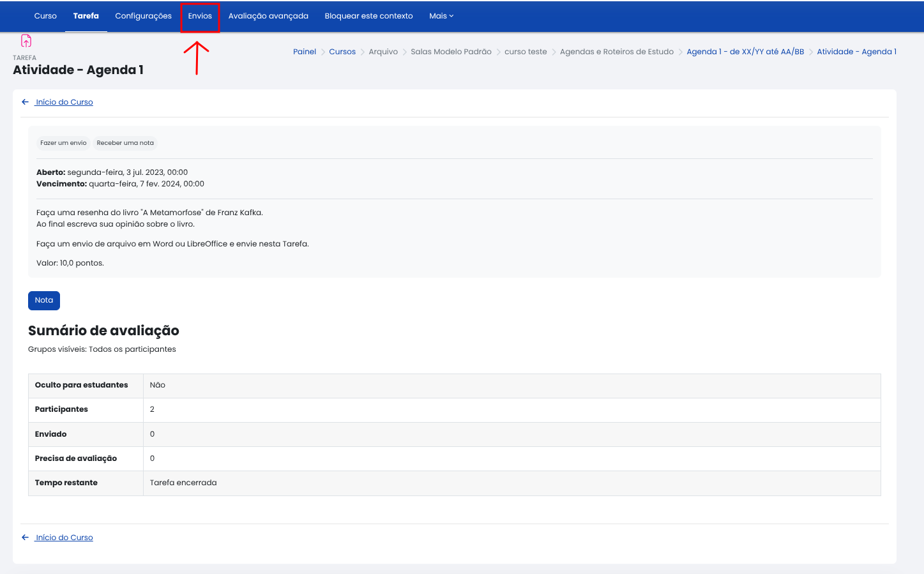Follow the bottom Início do Curso link

(x=64, y=538)
